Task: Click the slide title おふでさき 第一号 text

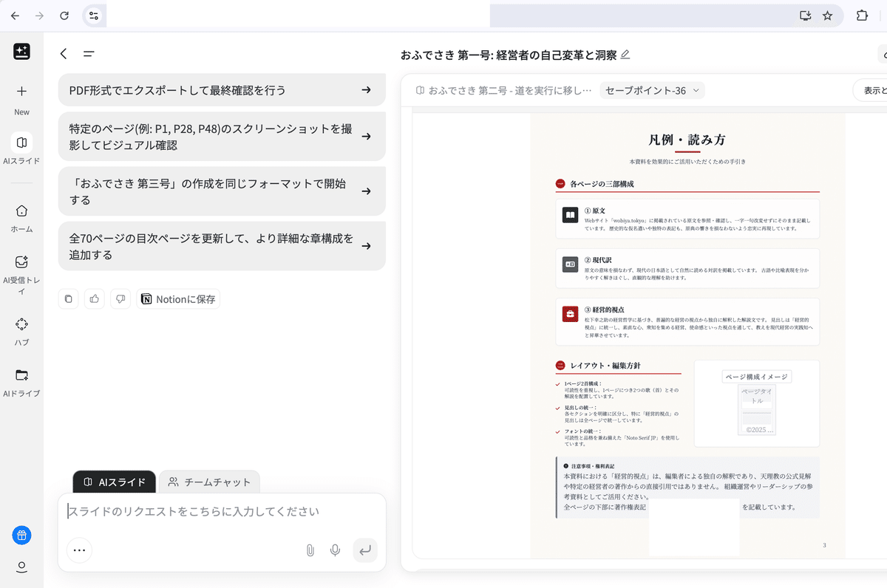Action: 509,55
